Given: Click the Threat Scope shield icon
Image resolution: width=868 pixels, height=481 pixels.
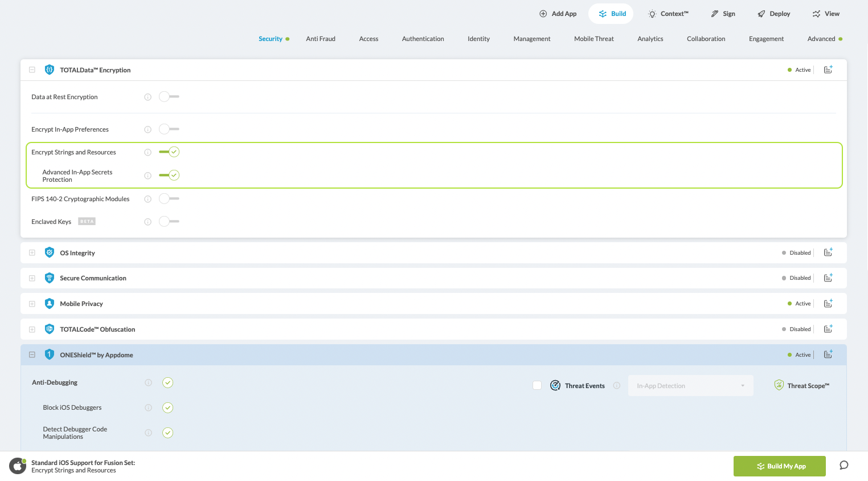Looking at the screenshot, I should click(x=779, y=385).
